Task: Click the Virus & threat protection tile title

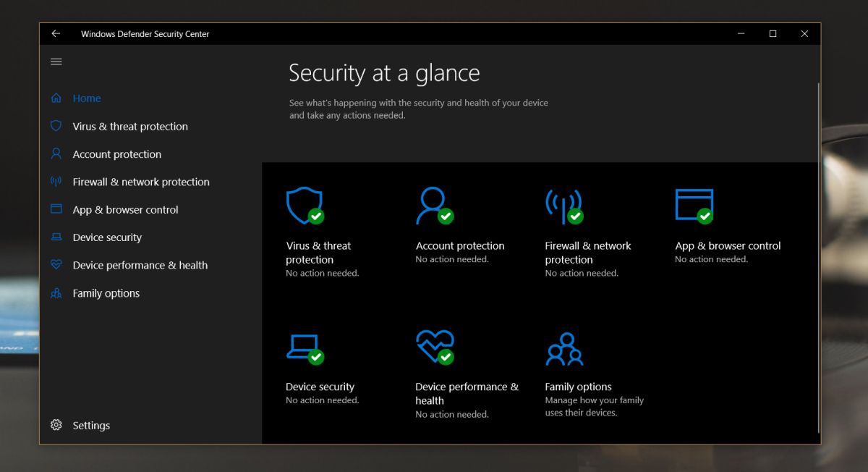Action: (x=318, y=253)
